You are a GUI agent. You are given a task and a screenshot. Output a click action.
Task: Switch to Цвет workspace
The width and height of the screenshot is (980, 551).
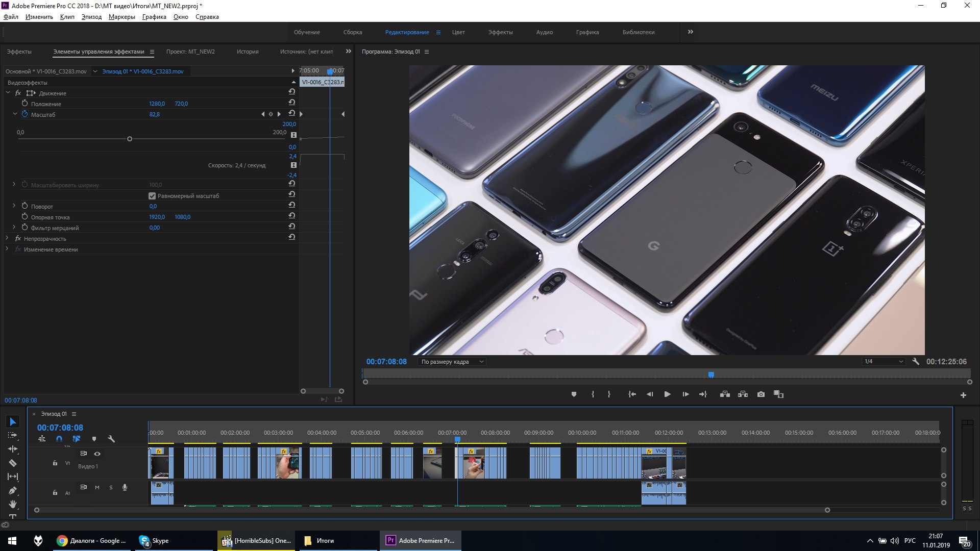click(458, 32)
